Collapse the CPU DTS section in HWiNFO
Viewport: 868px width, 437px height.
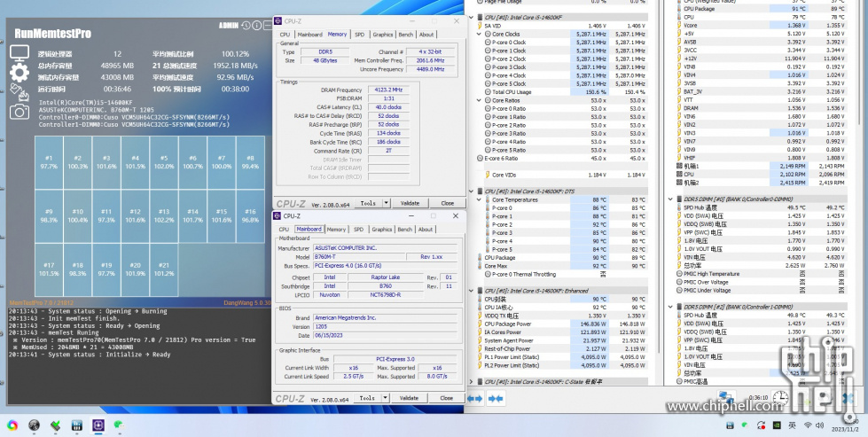[x=472, y=191]
